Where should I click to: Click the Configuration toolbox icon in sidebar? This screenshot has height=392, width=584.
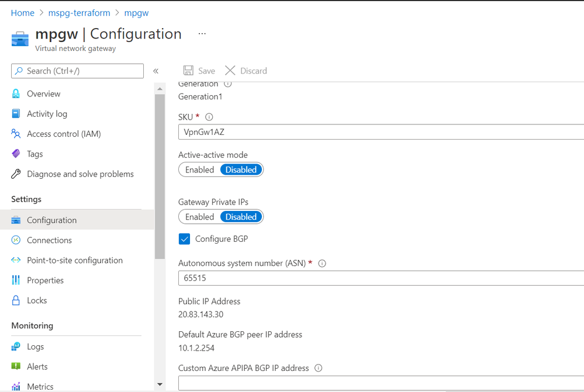(x=16, y=220)
